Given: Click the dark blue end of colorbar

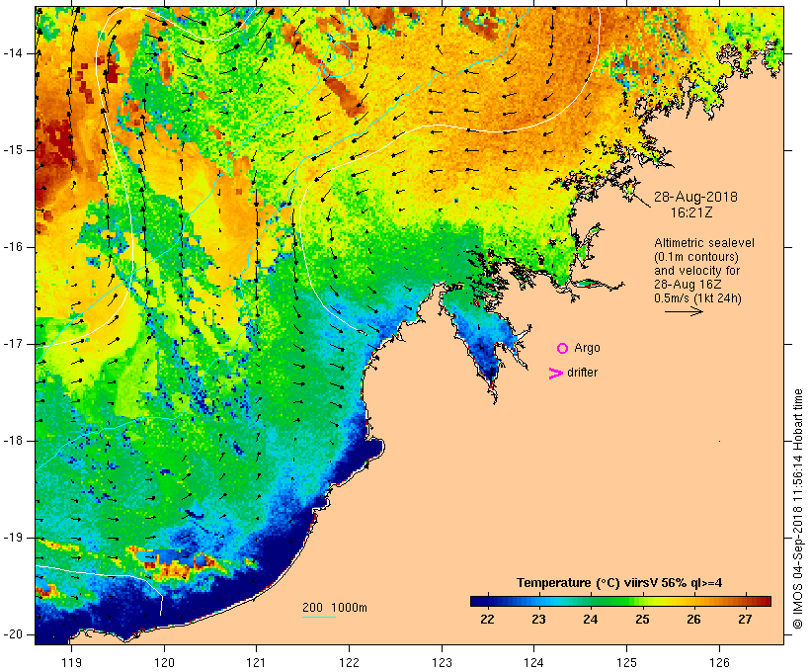Looking at the screenshot, I should [478, 601].
